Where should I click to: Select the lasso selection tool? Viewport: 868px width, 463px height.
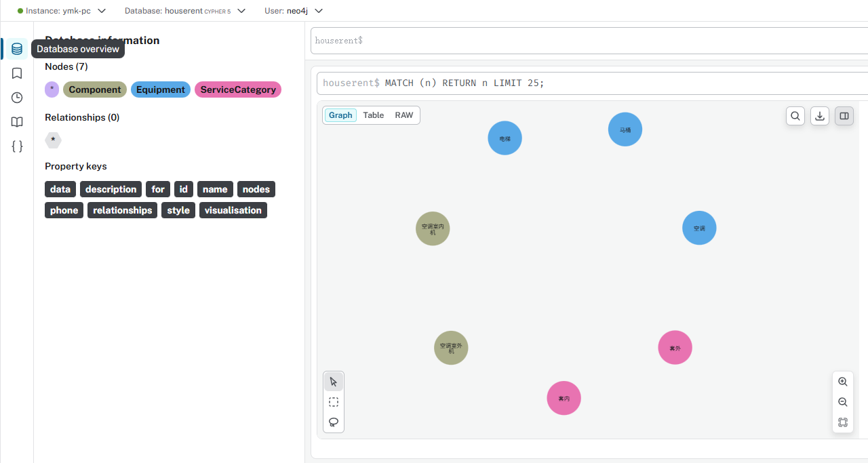334,422
